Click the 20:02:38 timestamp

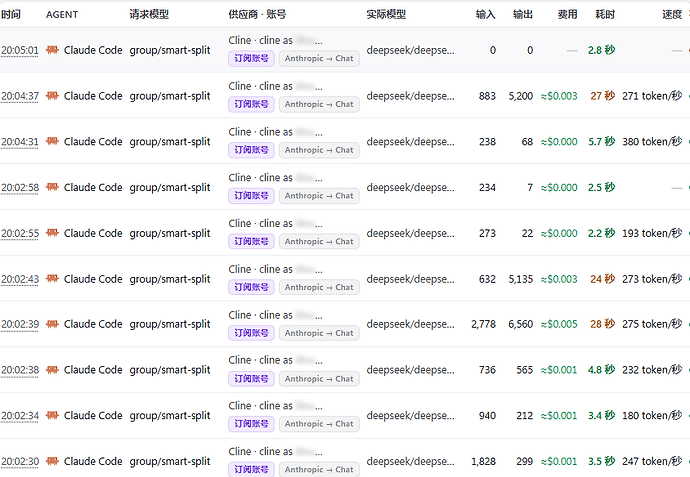point(20,370)
